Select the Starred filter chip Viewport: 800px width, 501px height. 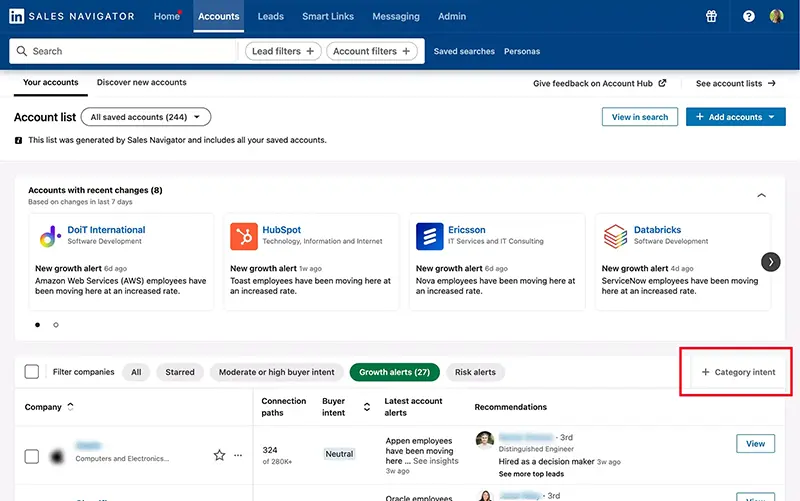pyautogui.click(x=180, y=372)
